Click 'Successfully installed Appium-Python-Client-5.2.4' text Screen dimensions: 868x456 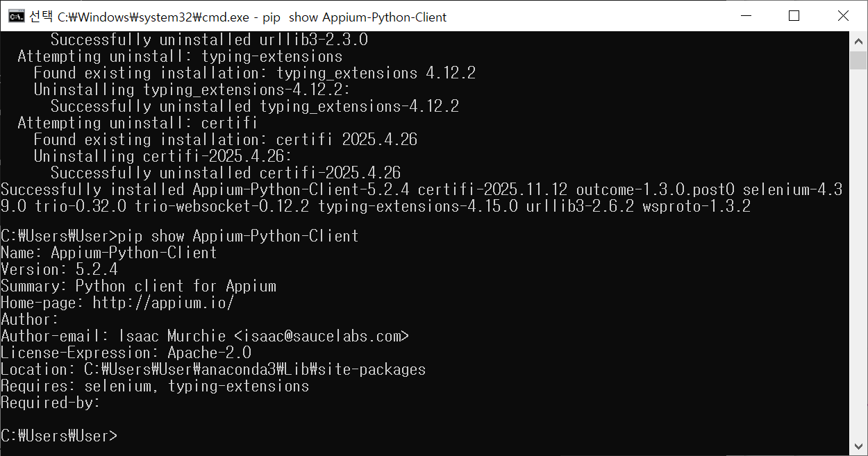[205, 189]
